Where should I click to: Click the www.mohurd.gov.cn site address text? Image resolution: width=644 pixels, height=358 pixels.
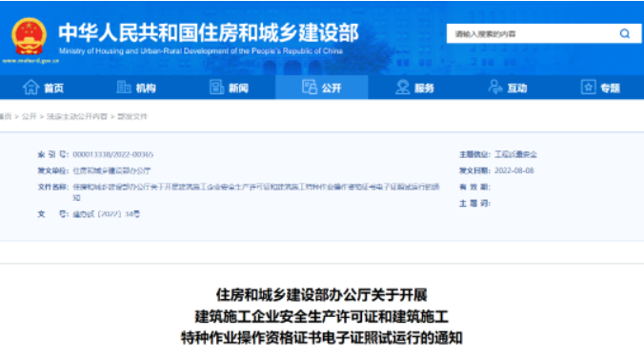[30, 61]
